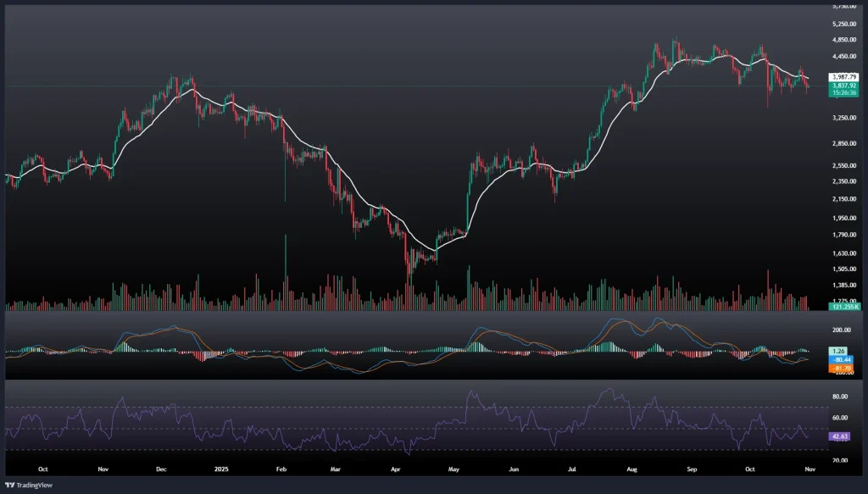Click the 2025 year marker on time axis
This screenshot has width=868, height=494.
pyautogui.click(x=221, y=468)
